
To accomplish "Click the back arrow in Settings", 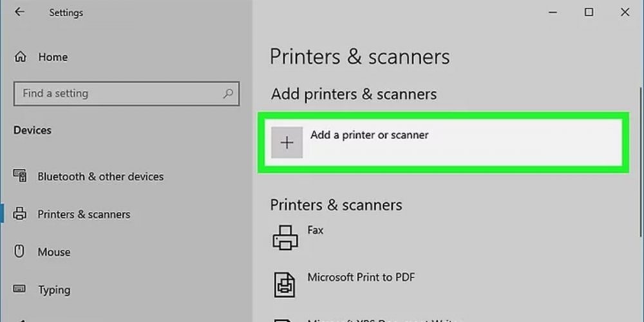I will click(x=20, y=12).
